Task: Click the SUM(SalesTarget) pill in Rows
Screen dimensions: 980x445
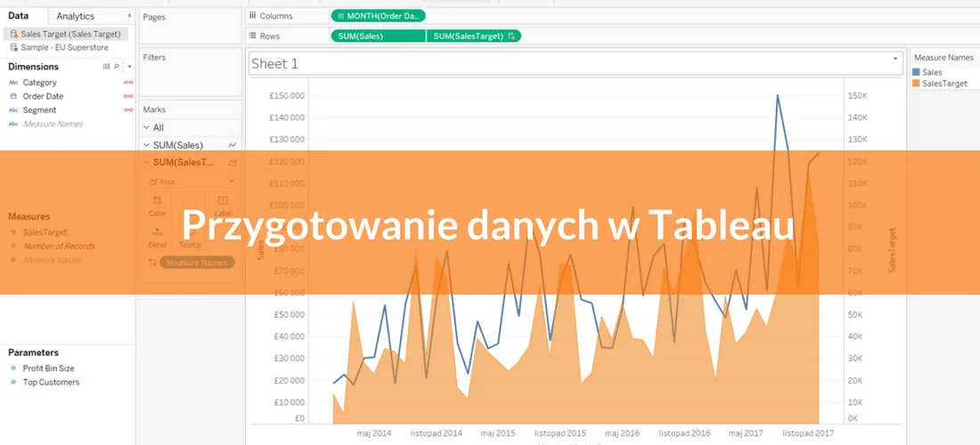Action: point(474,36)
